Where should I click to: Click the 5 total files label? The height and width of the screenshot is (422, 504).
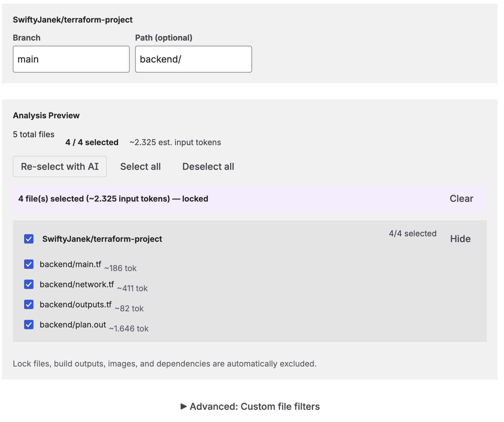[34, 134]
